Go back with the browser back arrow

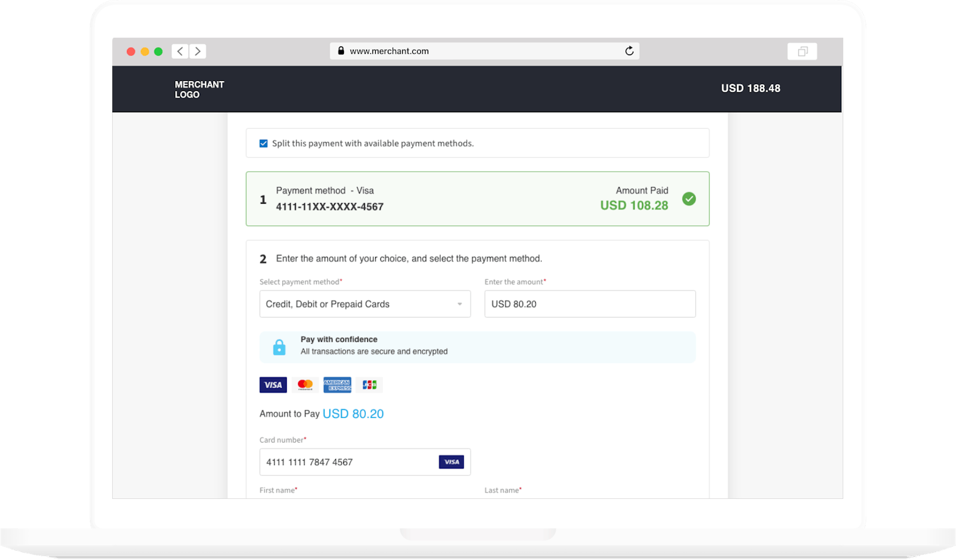click(180, 51)
